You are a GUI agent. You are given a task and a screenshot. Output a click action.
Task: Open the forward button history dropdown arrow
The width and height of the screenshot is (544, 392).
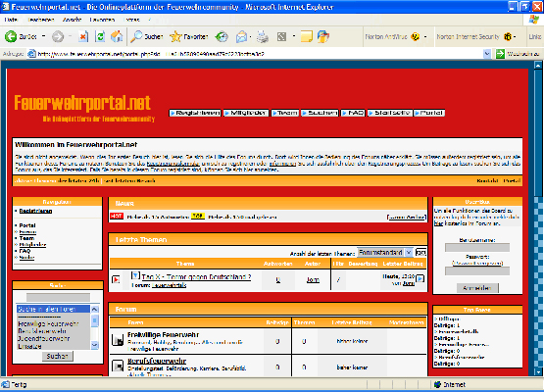[x=70, y=36]
